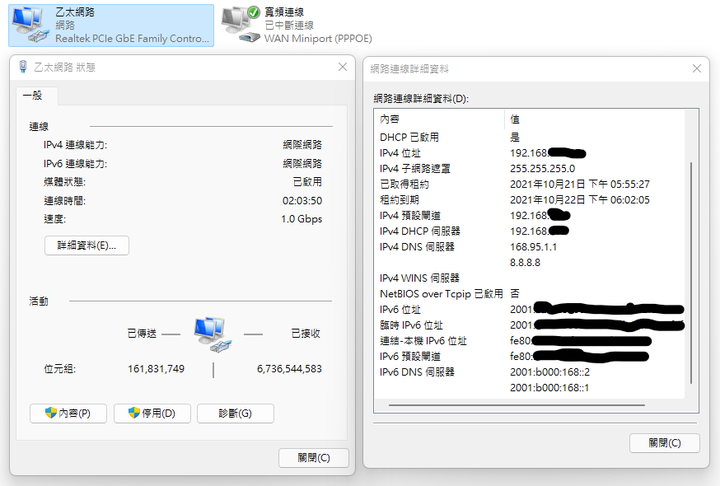Image resolution: width=720 pixels, height=486 pixels.
Task: Close the 乙太網路 狀態 window with X
Action: click(x=343, y=67)
